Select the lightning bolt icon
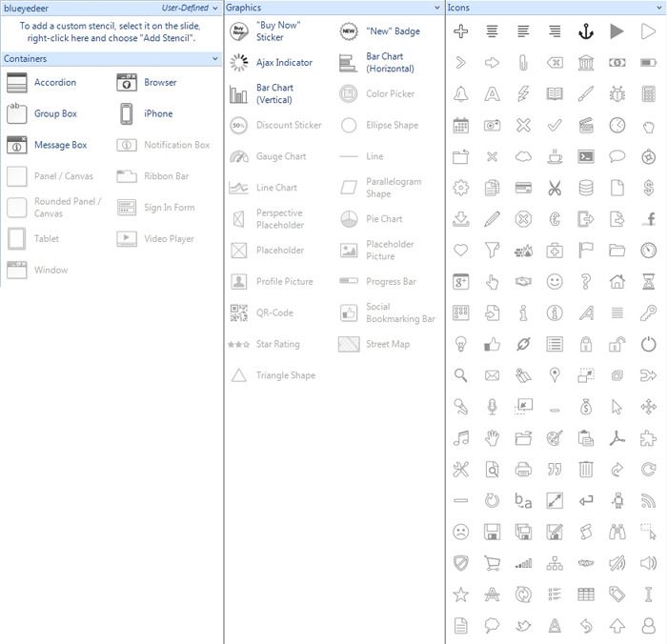 click(523, 94)
